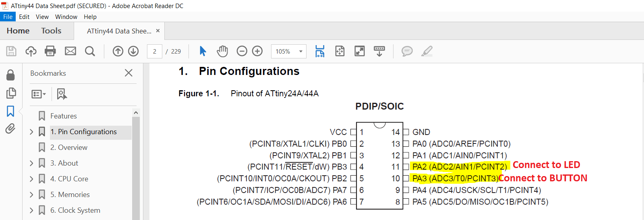The image size is (644, 220).
Task: Click the Pin Configurations heading
Action: (249, 71)
